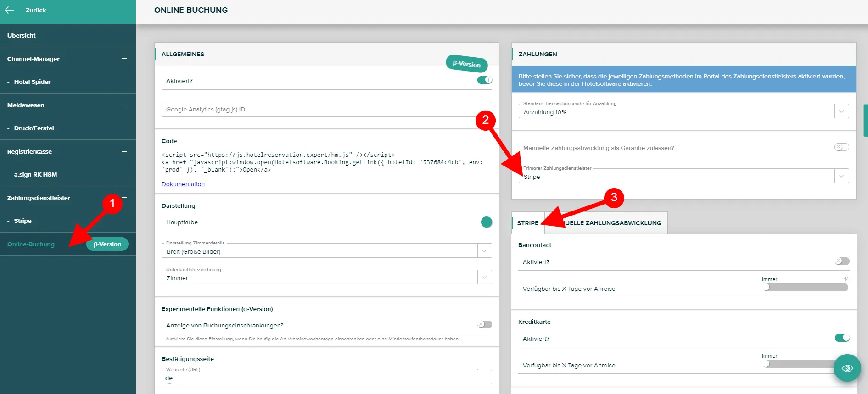The width and height of the screenshot is (868, 394).
Task: Collapse the Channel-Manager section via its minus icon
Action: pyautogui.click(x=124, y=59)
